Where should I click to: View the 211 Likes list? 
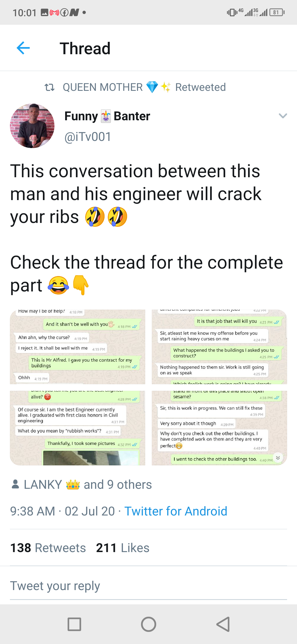click(x=123, y=548)
